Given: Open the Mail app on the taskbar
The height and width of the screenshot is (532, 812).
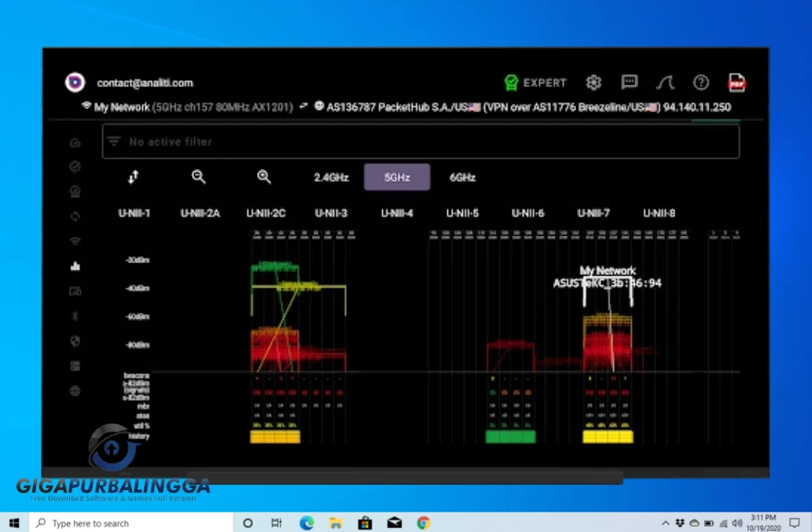Looking at the screenshot, I should 394,523.
